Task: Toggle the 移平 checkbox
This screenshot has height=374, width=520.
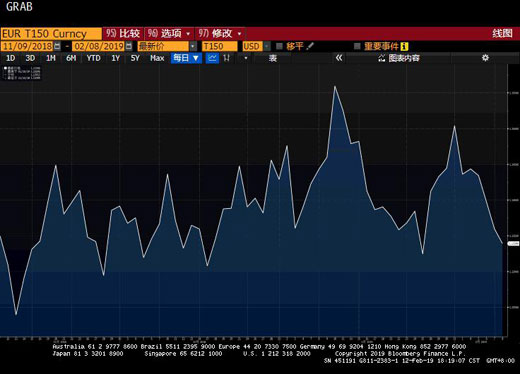Action: [x=279, y=46]
